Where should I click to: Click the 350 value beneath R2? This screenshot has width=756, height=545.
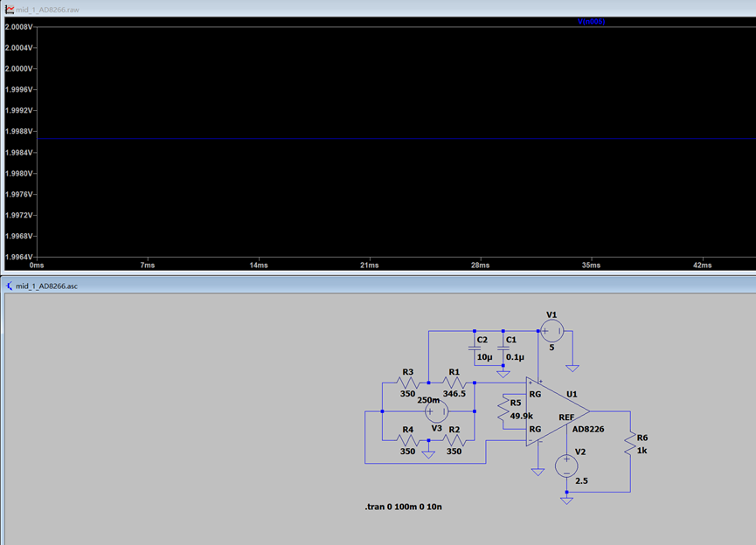click(x=454, y=452)
